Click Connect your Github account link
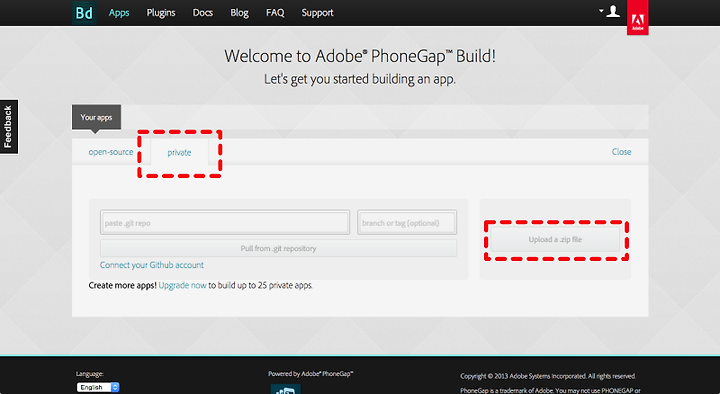This screenshot has height=394, width=720. 152,265
